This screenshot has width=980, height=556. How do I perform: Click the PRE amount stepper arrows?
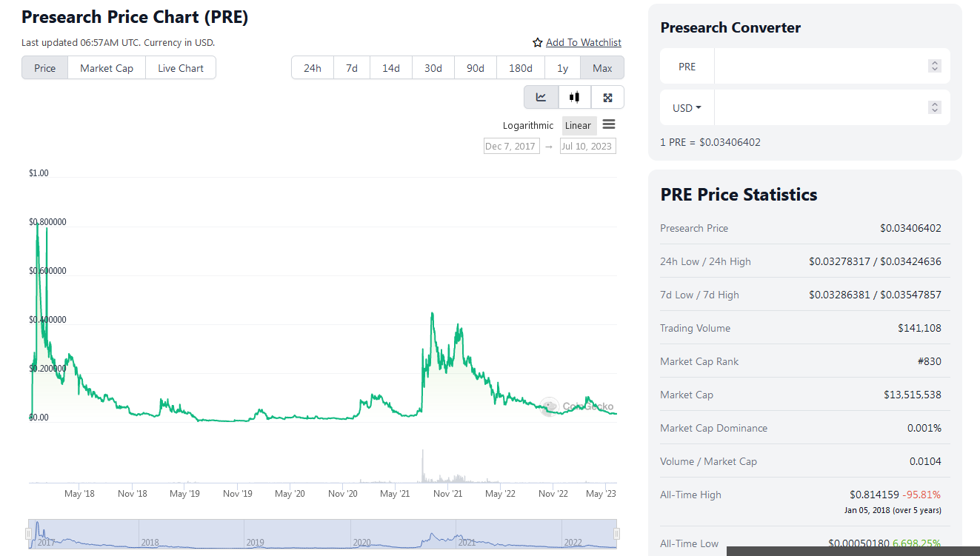(935, 67)
